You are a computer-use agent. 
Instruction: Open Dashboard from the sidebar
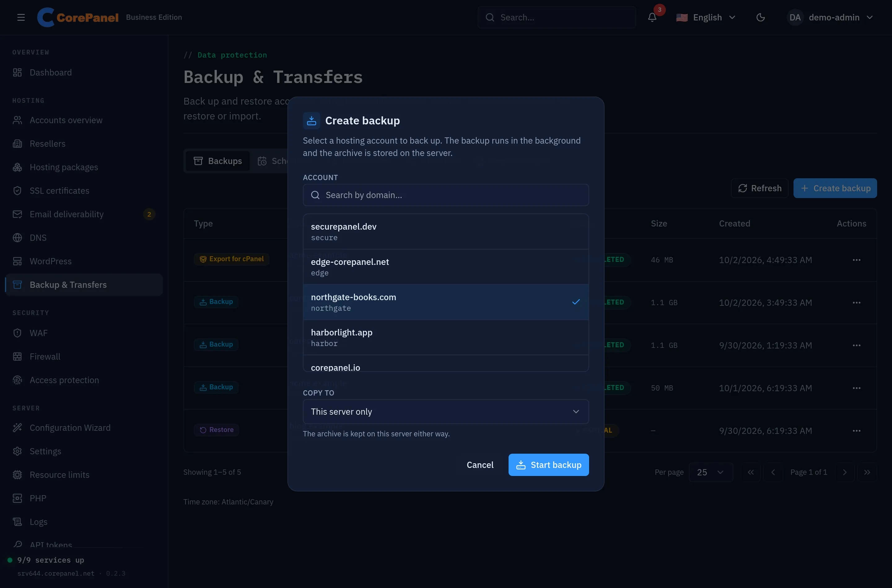pos(84,72)
